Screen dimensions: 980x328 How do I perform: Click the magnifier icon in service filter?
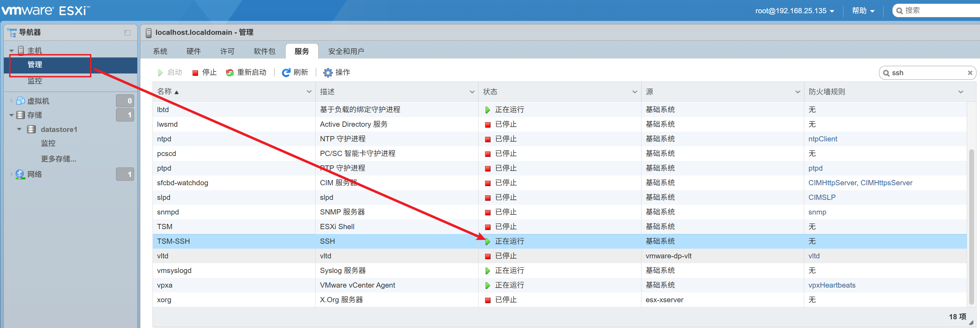coord(886,73)
